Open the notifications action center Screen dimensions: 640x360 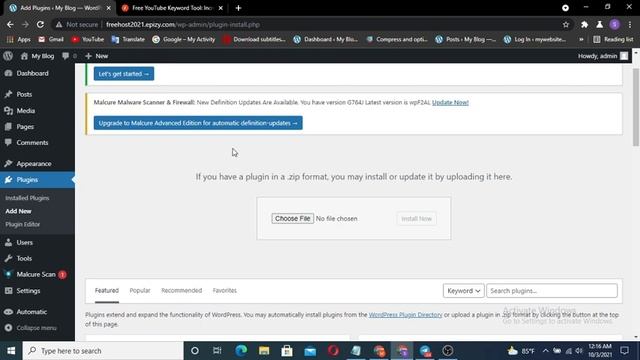(x=624, y=351)
